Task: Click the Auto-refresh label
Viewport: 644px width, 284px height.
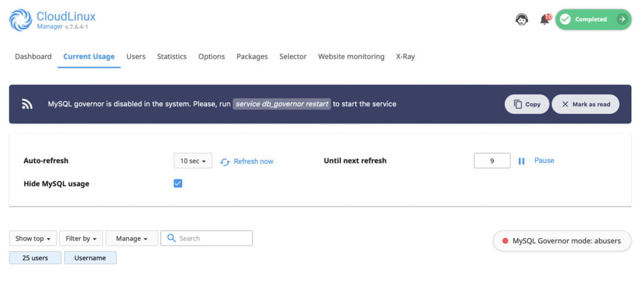Action: click(46, 161)
